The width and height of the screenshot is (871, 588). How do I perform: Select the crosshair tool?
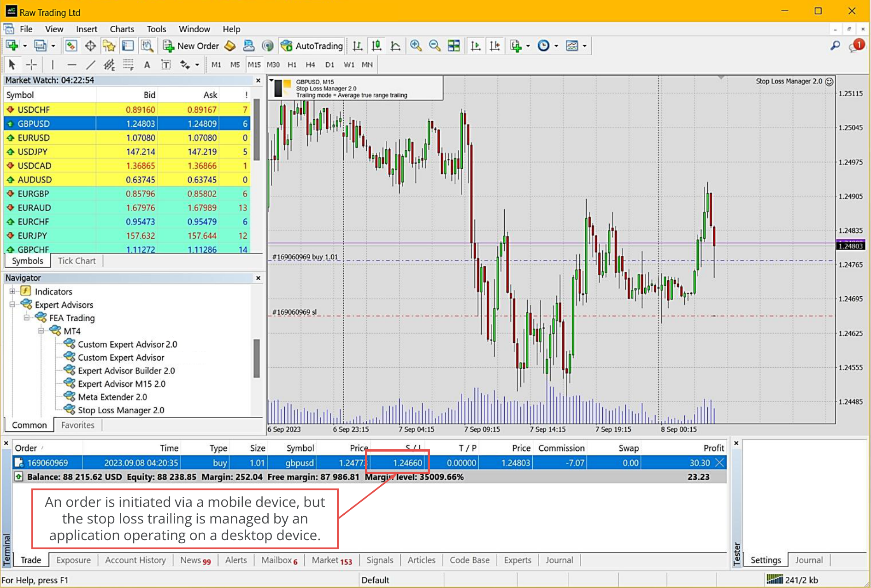pos(31,65)
